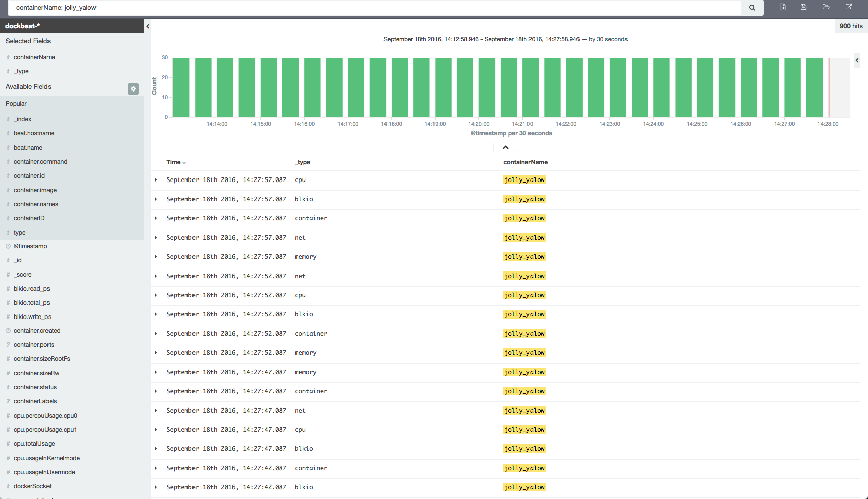The image size is (868, 499).
Task: Click the _type column header
Action: click(303, 162)
